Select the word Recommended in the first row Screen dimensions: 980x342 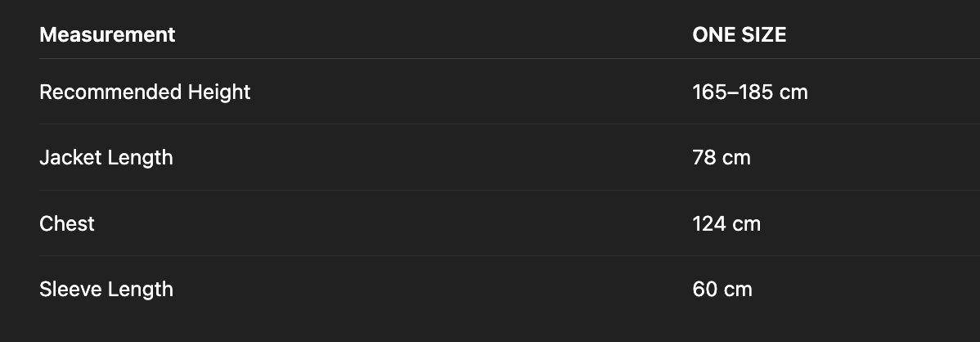click(x=110, y=92)
